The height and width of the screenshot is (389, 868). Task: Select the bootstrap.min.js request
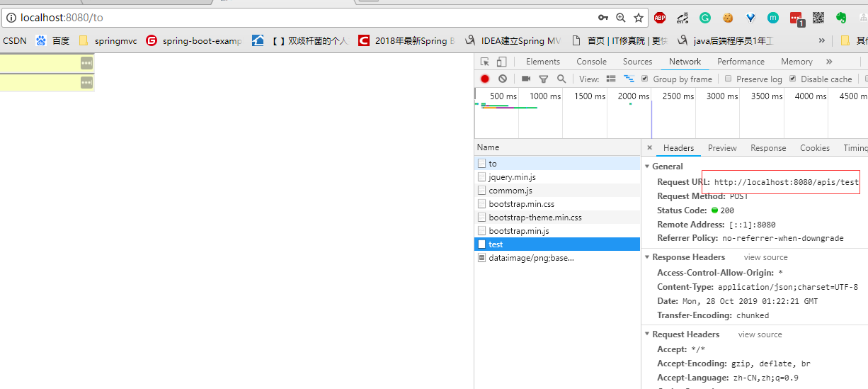click(557, 231)
